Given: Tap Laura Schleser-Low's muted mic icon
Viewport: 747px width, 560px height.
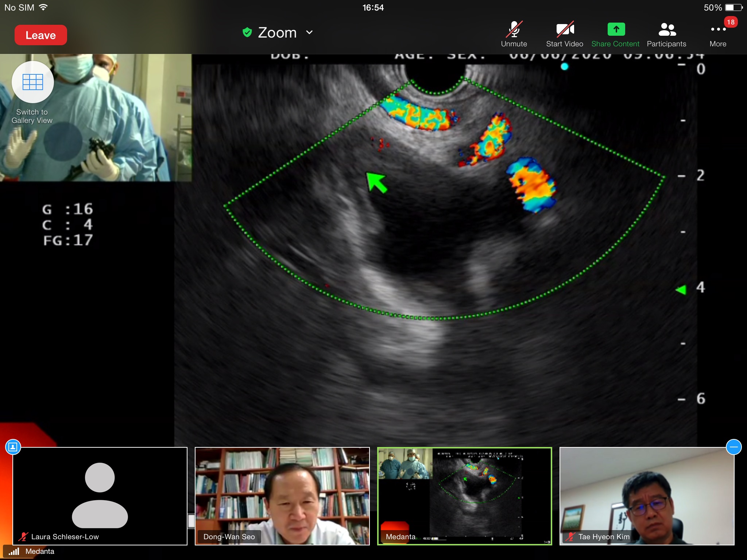Looking at the screenshot, I should coord(23,537).
